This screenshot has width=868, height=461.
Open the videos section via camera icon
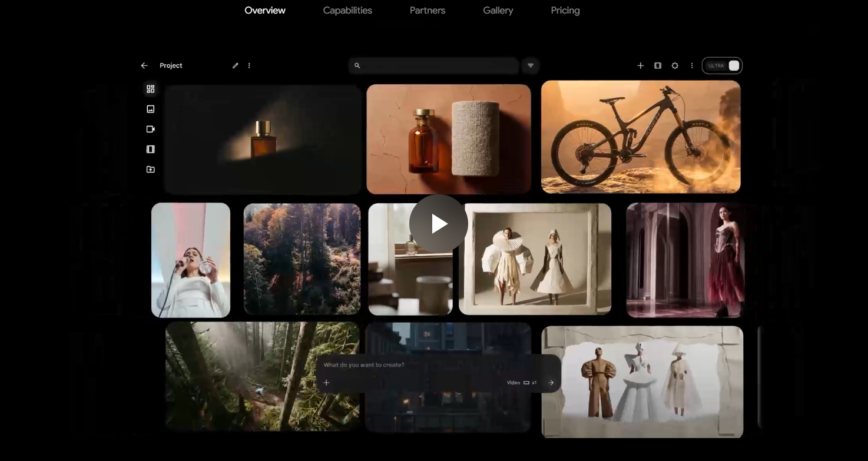151,129
